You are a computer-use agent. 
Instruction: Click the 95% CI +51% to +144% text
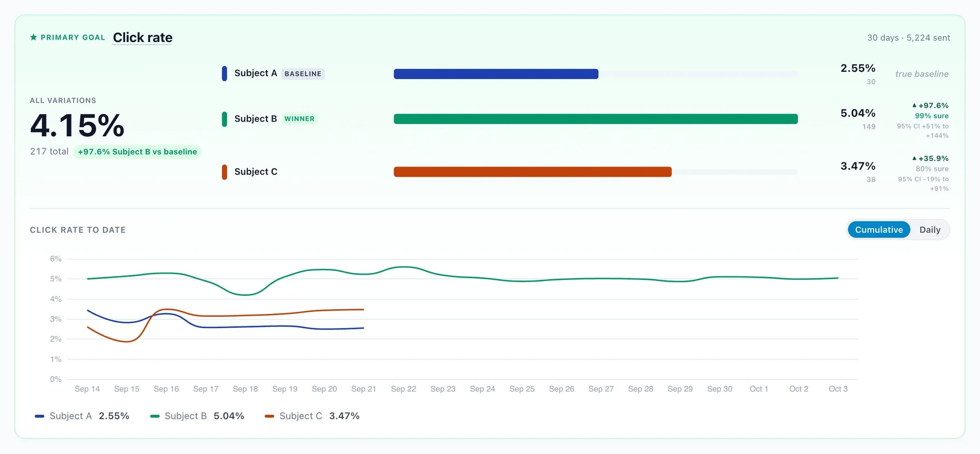point(923,131)
